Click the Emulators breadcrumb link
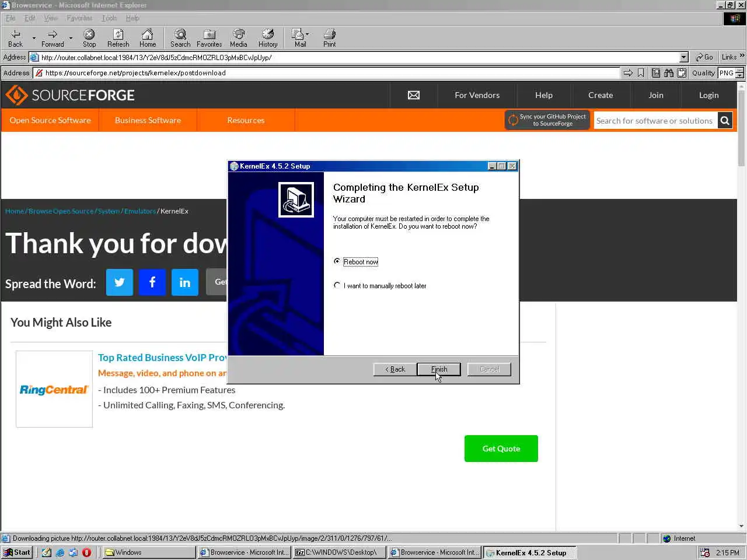This screenshot has height=560, width=747. coord(140,211)
